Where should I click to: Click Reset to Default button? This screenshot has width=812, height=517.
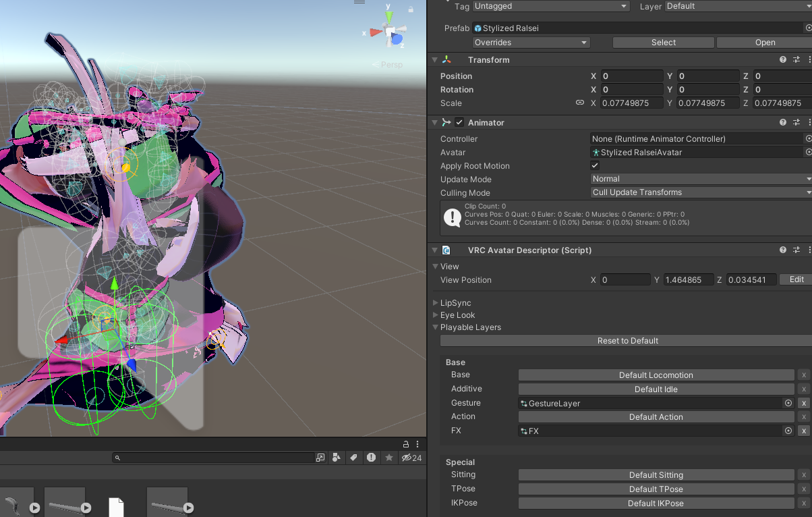(x=627, y=341)
